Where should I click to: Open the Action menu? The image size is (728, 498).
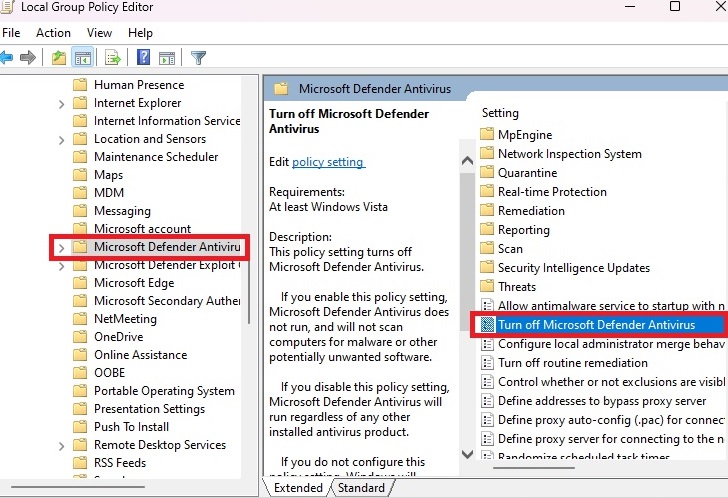[53, 33]
